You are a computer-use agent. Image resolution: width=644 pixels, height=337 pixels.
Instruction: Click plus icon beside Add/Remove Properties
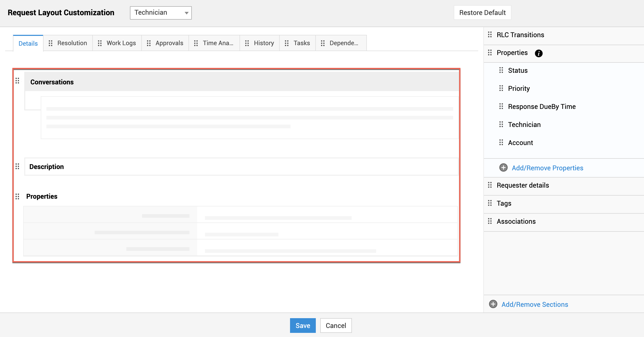tap(503, 168)
